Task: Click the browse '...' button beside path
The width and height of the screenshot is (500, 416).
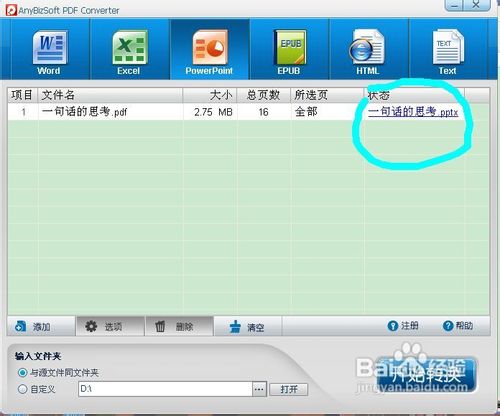Action: pos(259,389)
